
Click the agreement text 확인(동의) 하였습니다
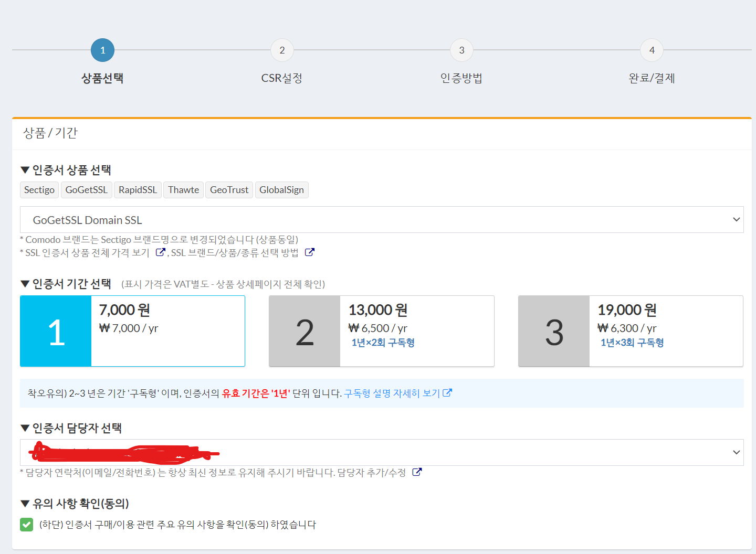click(x=271, y=525)
